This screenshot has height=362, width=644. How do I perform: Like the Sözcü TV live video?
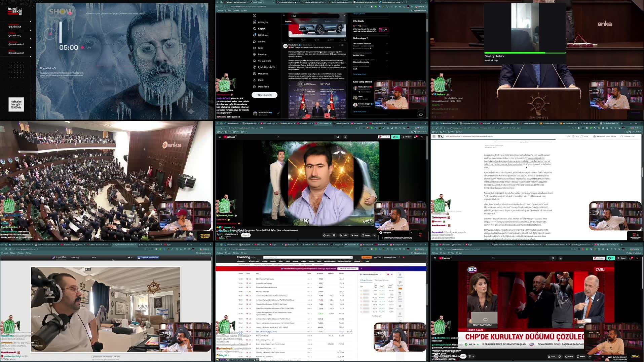(551, 356)
